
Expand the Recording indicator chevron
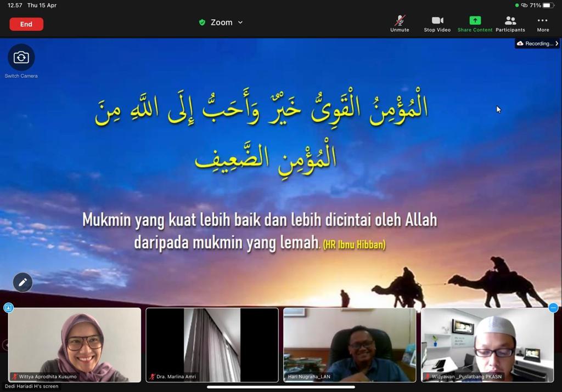(x=557, y=43)
